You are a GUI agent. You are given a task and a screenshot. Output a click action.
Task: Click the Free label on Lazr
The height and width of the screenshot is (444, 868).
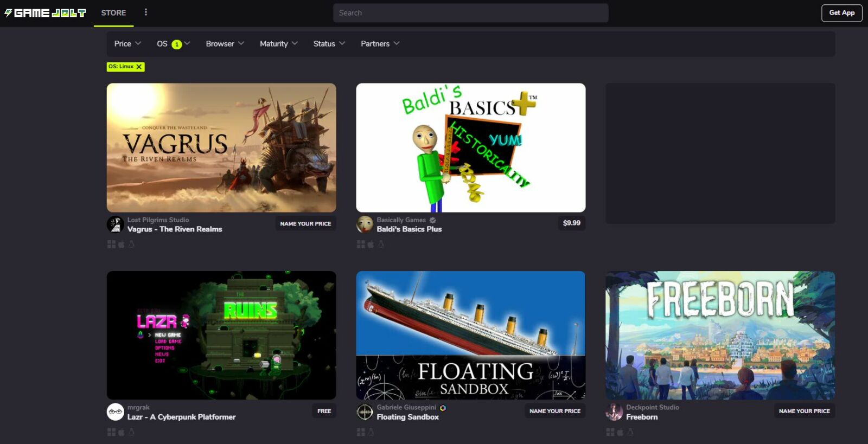tap(324, 411)
